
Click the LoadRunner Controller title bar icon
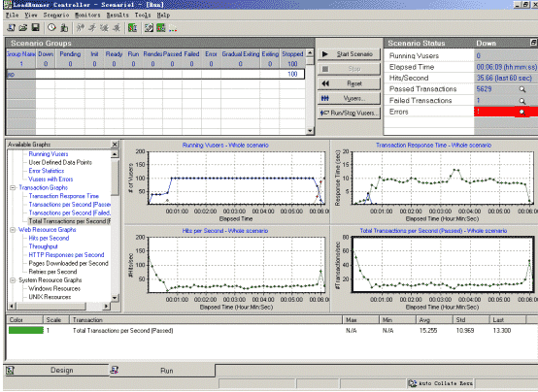[8, 5]
